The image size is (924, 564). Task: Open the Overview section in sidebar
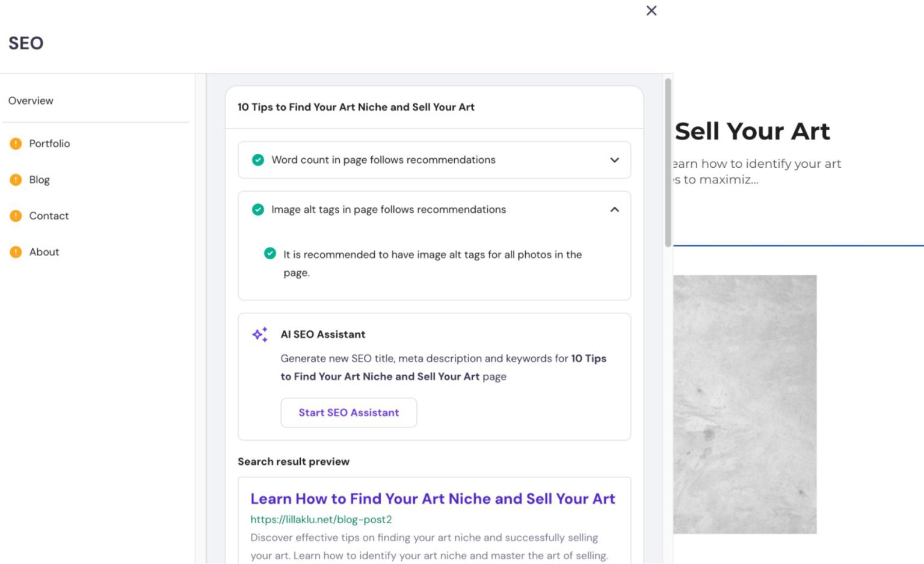tap(31, 100)
